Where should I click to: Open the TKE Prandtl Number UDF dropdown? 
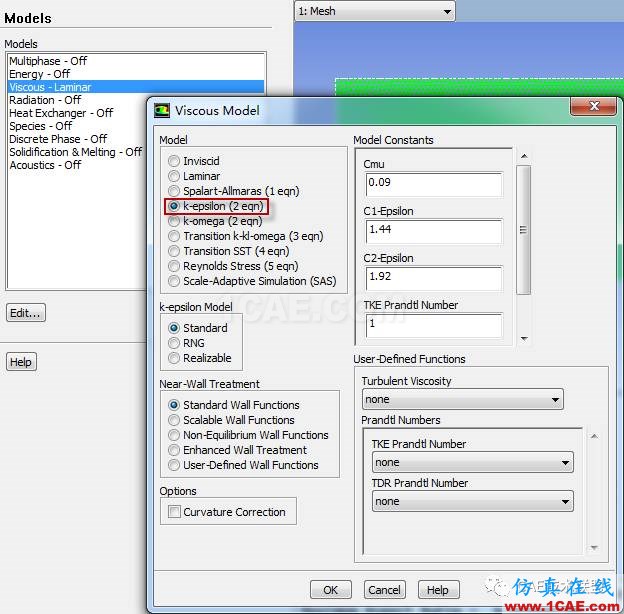click(472, 462)
